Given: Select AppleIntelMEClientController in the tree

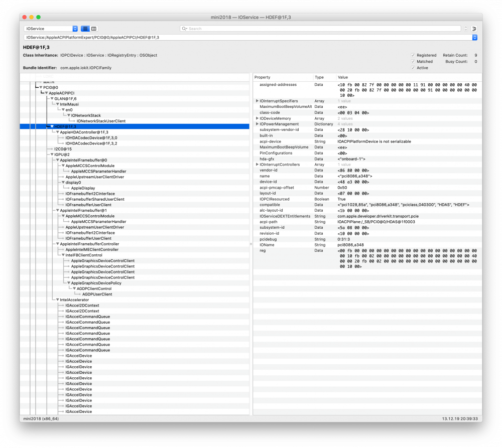Looking at the screenshot, I should [92, 250].
